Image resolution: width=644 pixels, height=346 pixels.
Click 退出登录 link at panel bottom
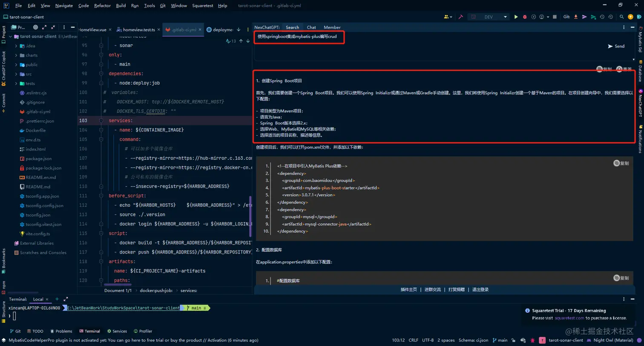(480, 289)
